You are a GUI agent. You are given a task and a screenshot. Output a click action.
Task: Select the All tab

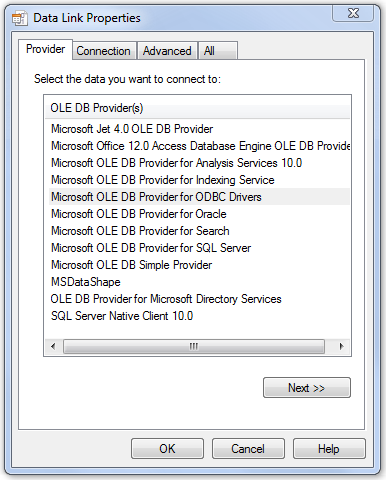click(x=218, y=51)
